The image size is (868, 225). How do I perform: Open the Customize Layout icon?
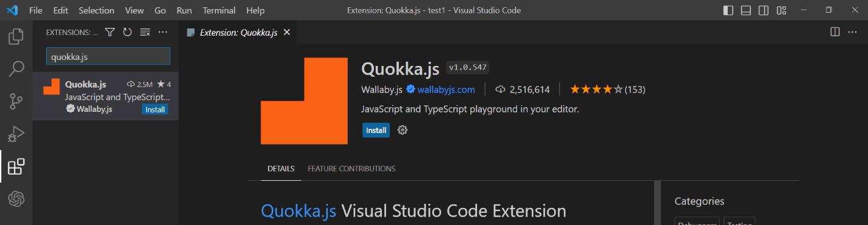781,10
